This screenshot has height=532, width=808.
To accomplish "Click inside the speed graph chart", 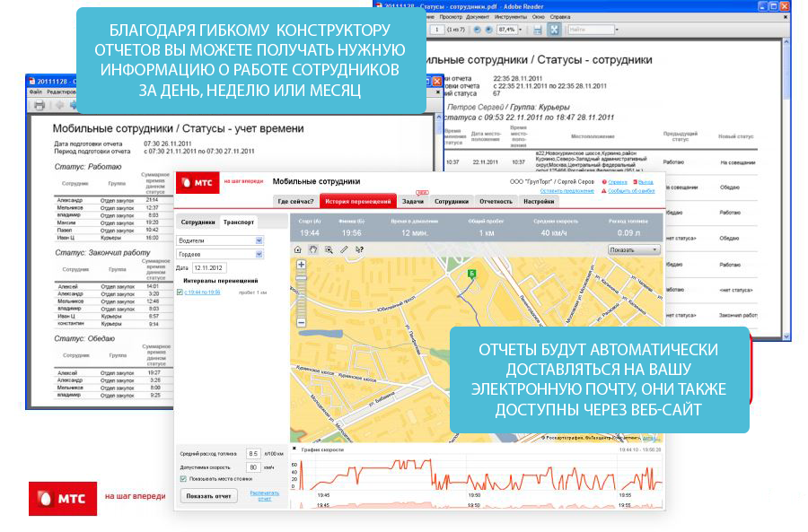I will [x=479, y=474].
